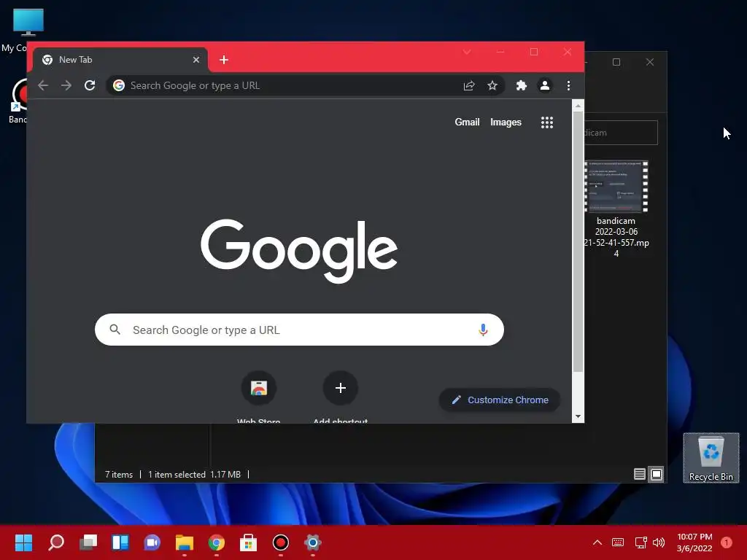Open Task View from the taskbar
Screen dimensions: 747x560
(88, 542)
